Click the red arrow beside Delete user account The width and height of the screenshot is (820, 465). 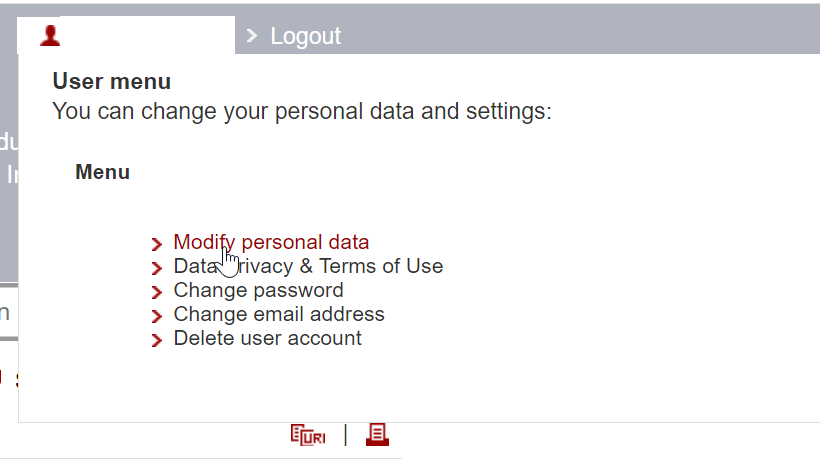click(x=157, y=340)
